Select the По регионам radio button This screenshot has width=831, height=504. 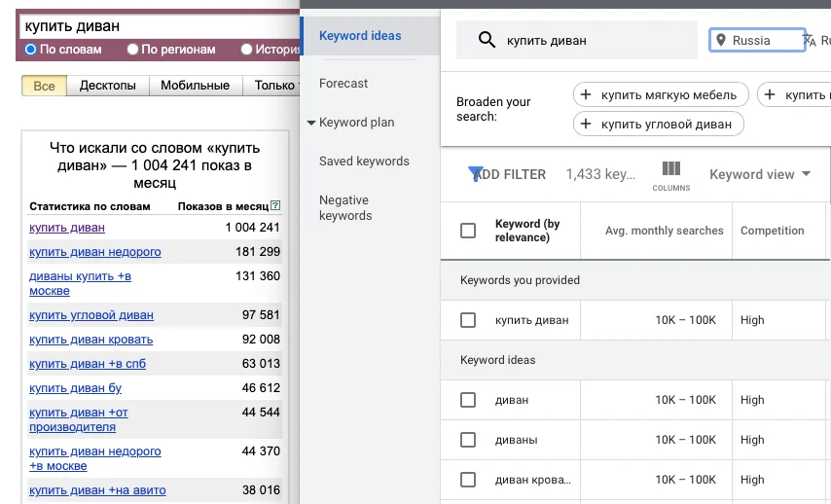coord(132,50)
